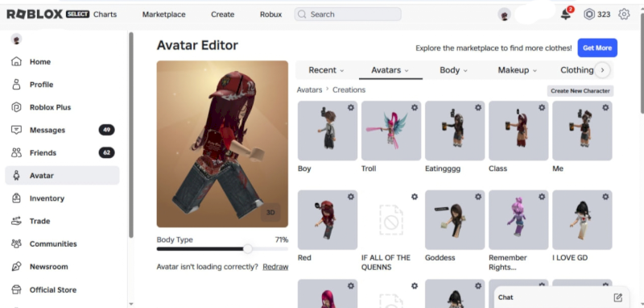Open gear settings on Goddess avatar
This screenshot has height=308, width=644.
[x=478, y=197]
